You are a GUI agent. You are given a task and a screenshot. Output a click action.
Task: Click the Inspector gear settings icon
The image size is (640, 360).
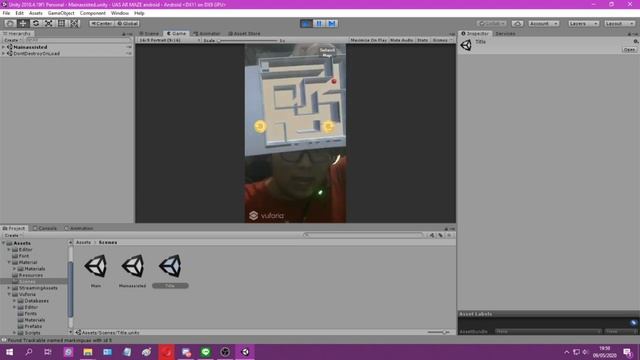[636, 42]
